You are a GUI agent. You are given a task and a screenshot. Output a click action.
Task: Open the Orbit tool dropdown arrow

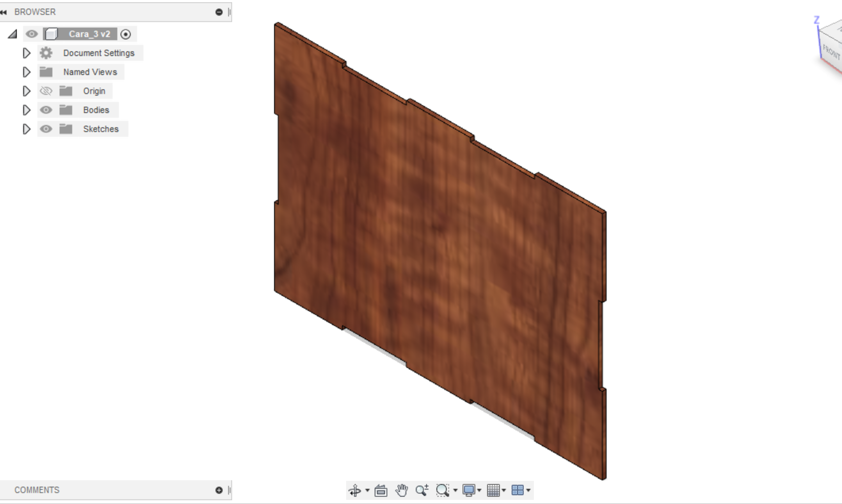click(x=367, y=490)
